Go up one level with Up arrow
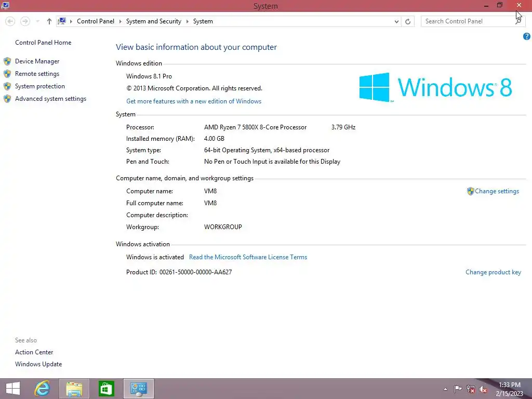Viewport: 532px width, 399px height. (x=49, y=21)
